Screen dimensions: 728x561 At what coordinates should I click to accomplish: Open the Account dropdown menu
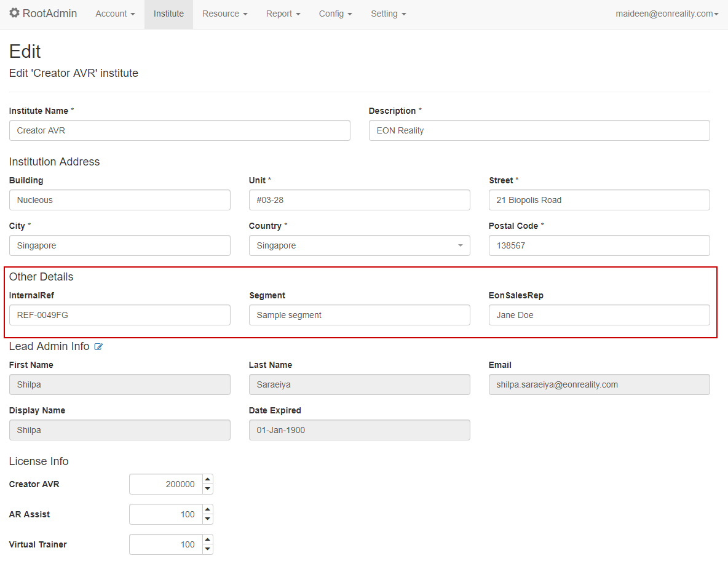click(x=115, y=14)
